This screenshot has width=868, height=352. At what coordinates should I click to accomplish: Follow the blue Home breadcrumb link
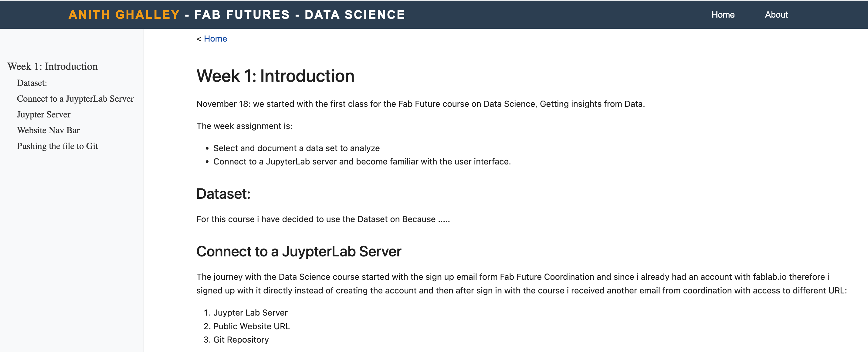coord(215,39)
